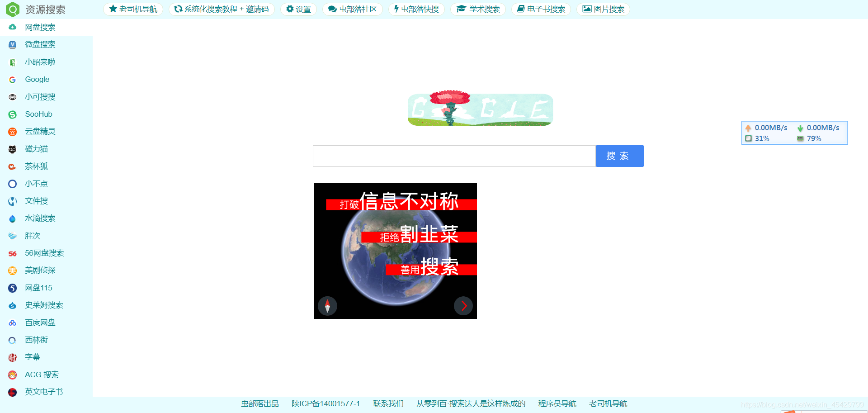This screenshot has width=868, height=413.
Task: Focus the main search input box
Action: pos(454,156)
